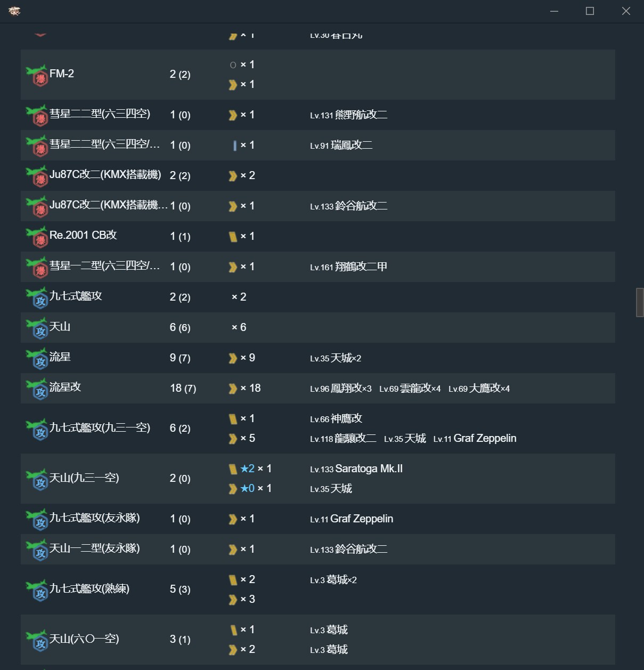The width and height of the screenshot is (644, 670).
Task: Select Ju87C改二(KMX搭載機) 2 (2) row
Action: pos(317,175)
